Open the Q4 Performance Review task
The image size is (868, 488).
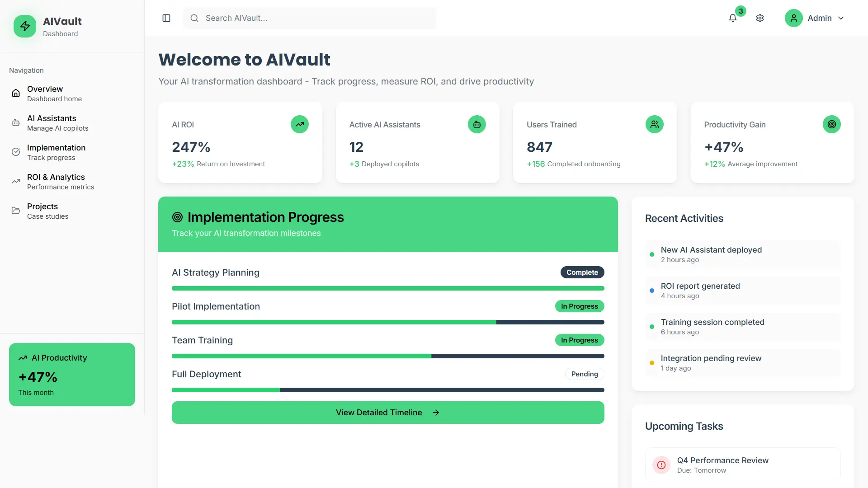743,465
